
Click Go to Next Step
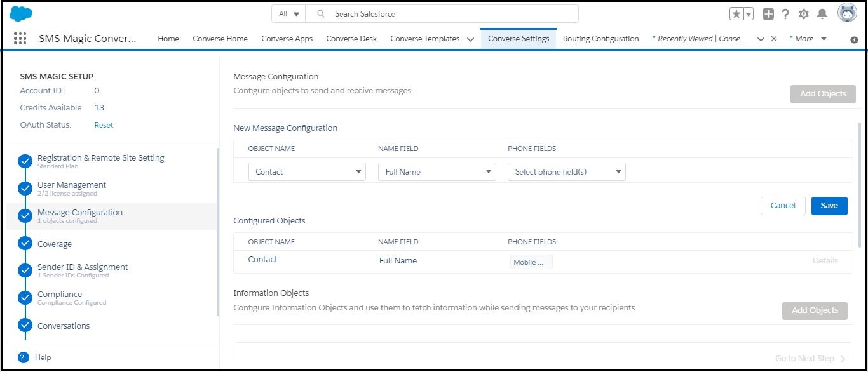coord(804,359)
